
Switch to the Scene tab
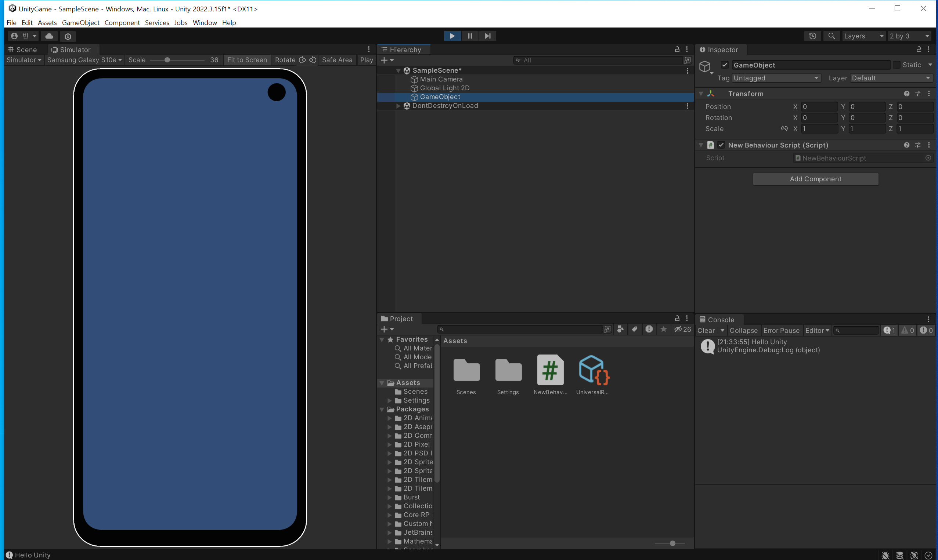click(x=23, y=50)
